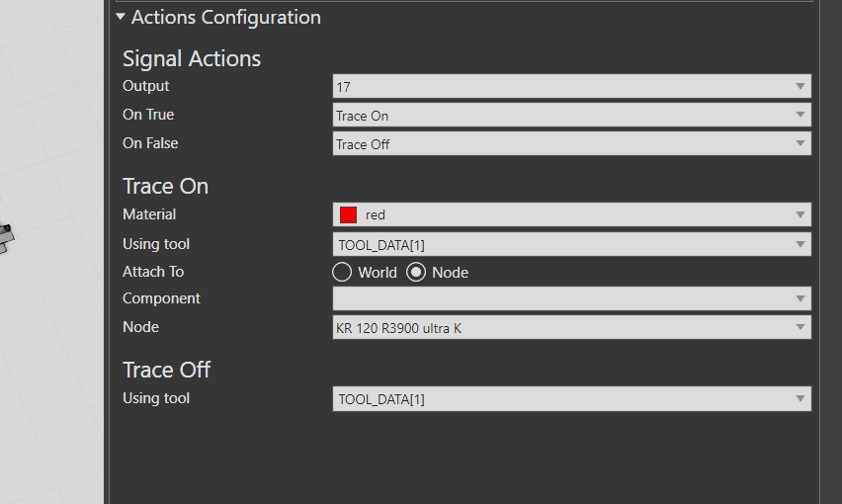This screenshot has width=842, height=504.
Task: Click the Trace Off tool arrow icon
Action: coord(800,399)
